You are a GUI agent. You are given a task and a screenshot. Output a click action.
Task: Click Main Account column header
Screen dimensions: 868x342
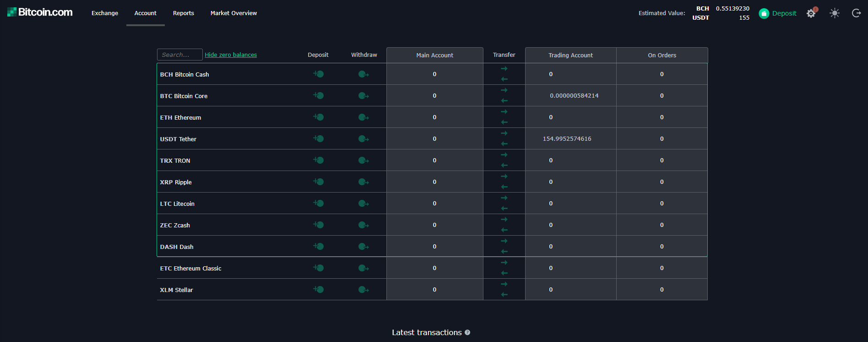[435, 55]
